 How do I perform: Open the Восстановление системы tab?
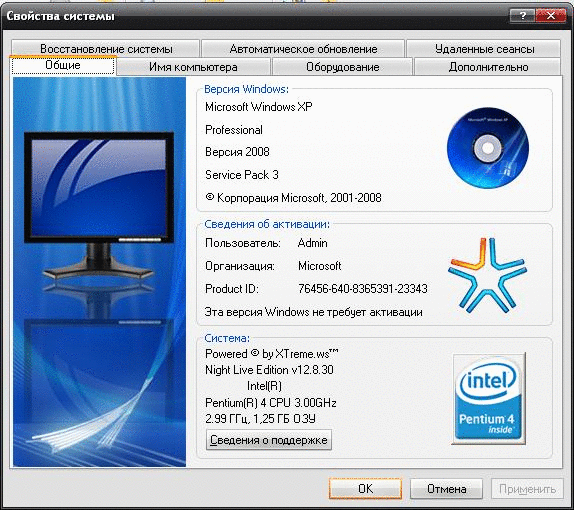105,49
